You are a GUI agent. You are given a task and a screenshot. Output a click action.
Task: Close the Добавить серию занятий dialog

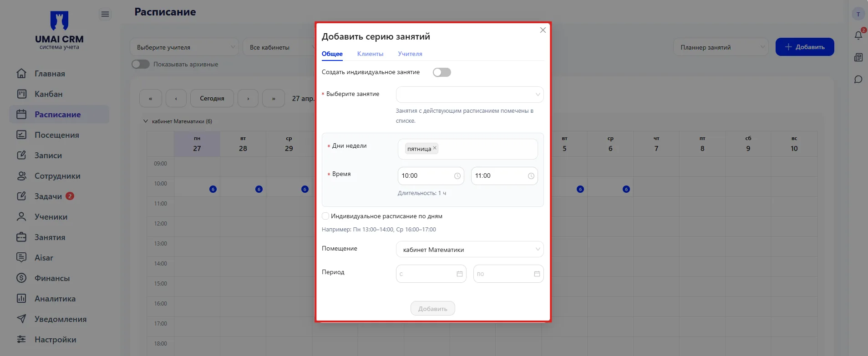tap(543, 30)
